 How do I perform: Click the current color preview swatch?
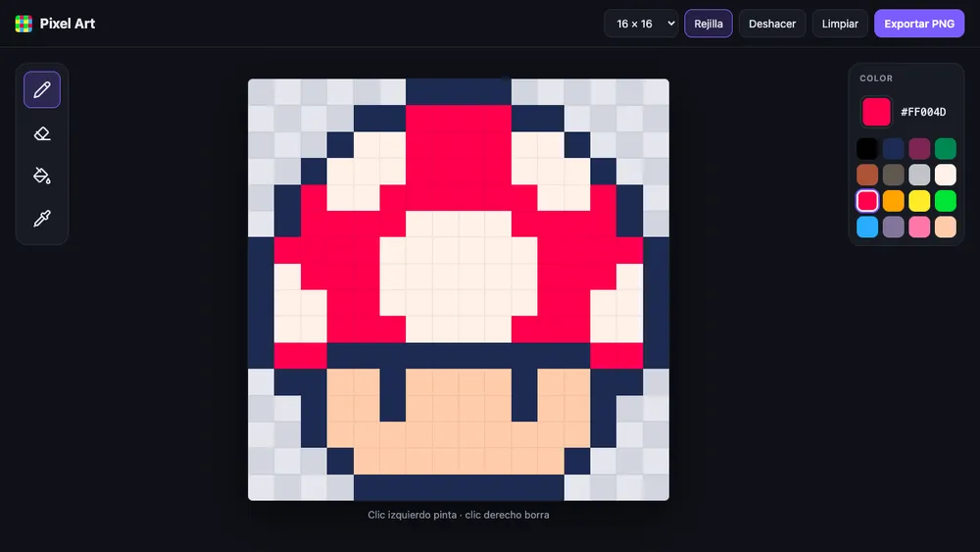pyautogui.click(x=876, y=112)
